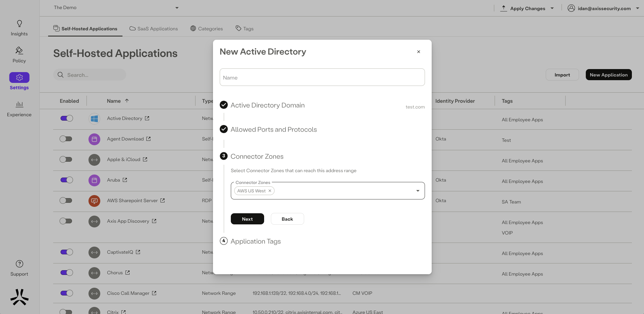The image size is (644, 314).
Task: Open AWS Sharepoint Server external link icon
Action: pos(163,200)
